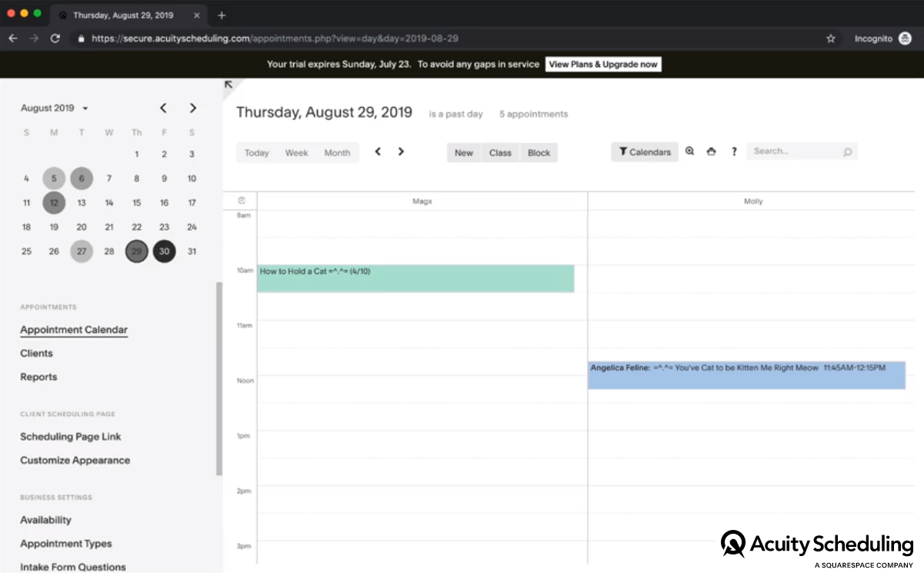Click the Block time button
The height and width of the screenshot is (573, 924).
coord(539,153)
